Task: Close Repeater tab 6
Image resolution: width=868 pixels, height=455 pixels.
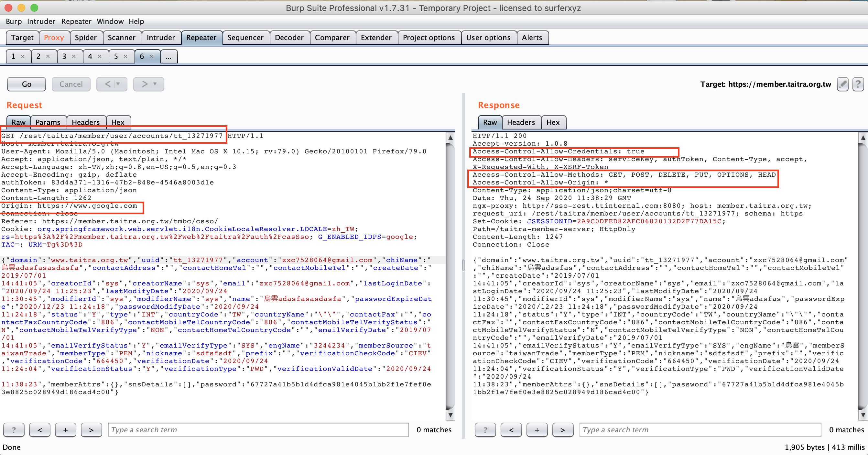Action: point(152,56)
